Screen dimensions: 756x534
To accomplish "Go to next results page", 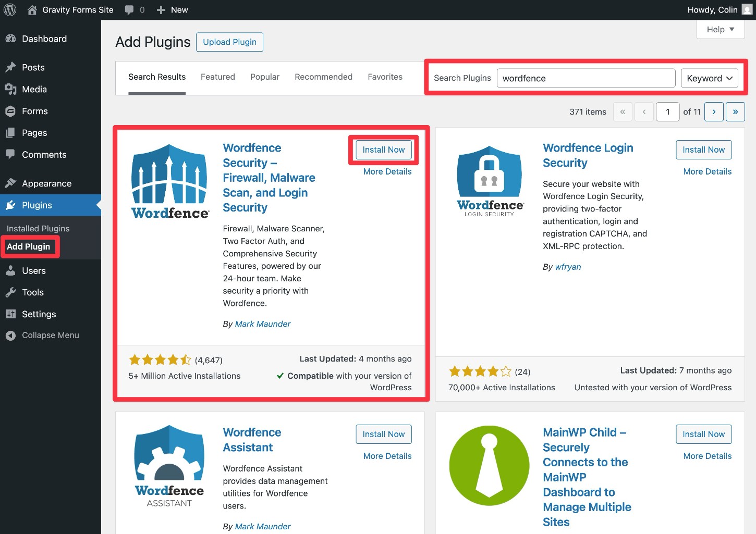I will [x=714, y=111].
